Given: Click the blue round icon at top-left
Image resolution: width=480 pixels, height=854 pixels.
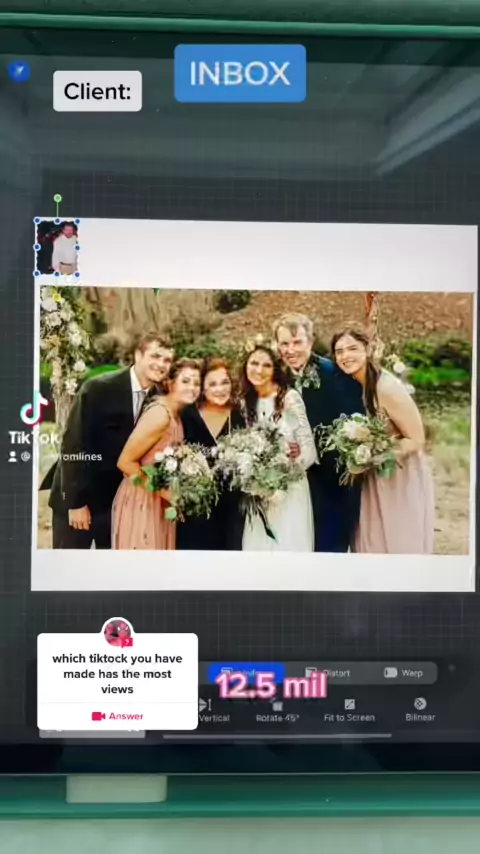Looking at the screenshot, I should coord(19,71).
